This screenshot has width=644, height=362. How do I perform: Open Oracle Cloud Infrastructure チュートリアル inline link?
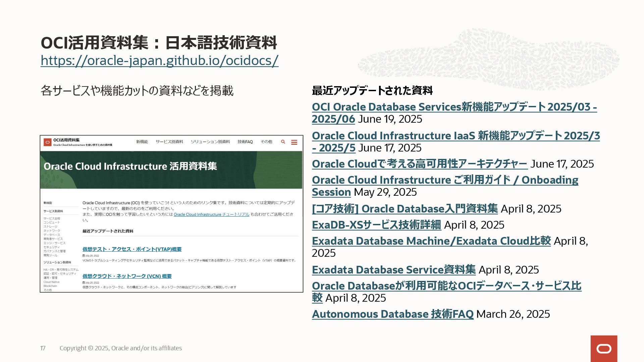[x=212, y=215]
